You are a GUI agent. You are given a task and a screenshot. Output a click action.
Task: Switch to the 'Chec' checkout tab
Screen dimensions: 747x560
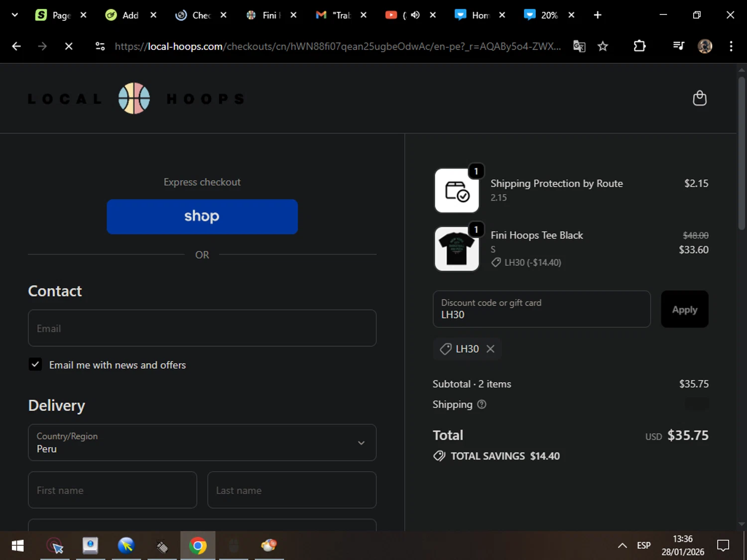(193, 15)
